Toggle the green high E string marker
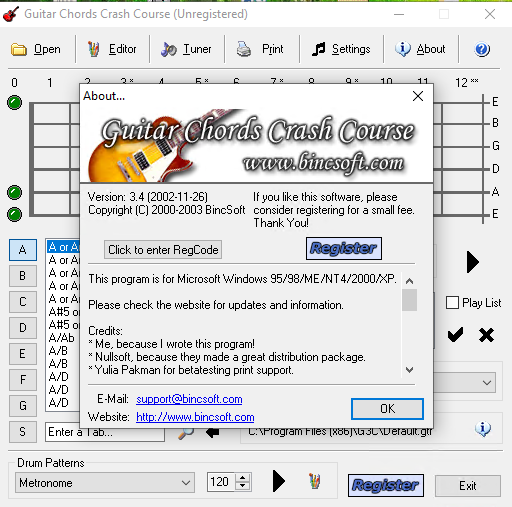 (15, 103)
